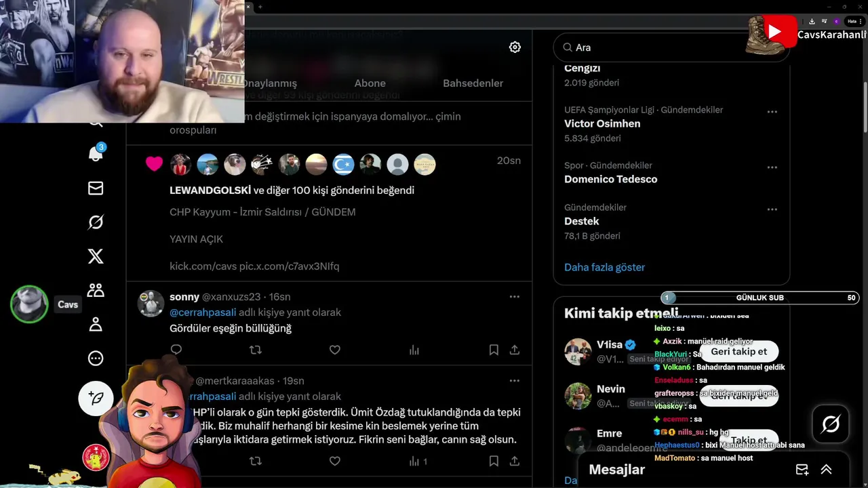Open sonny's profile name
868x488 pixels.
(184, 297)
